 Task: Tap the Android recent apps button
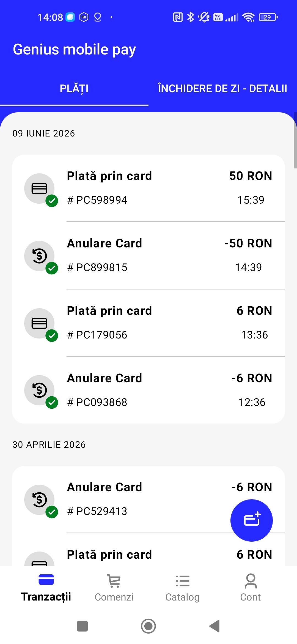[x=82, y=626]
